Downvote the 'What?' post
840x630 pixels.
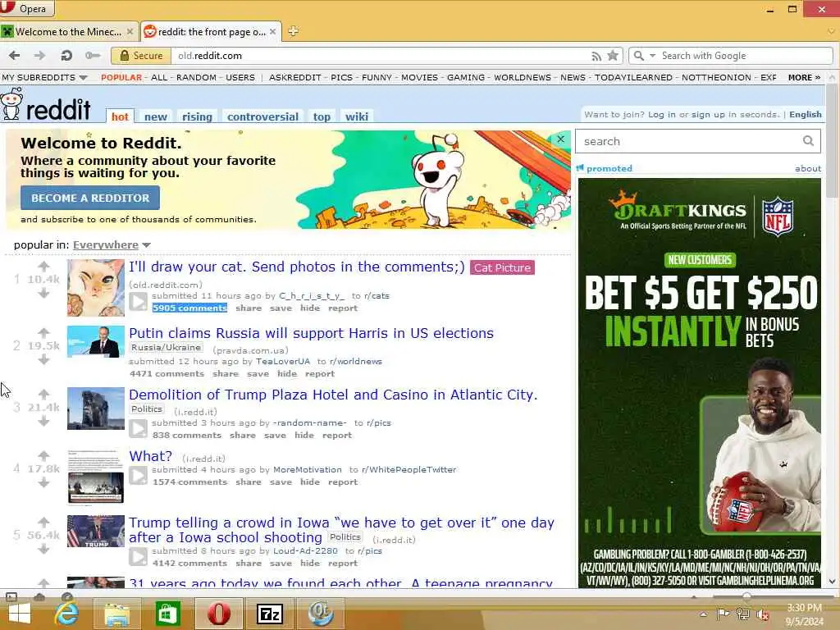click(x=43, y=482)
